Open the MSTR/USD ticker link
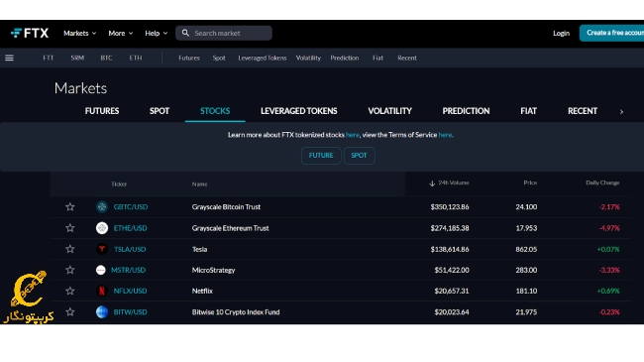644x362 pixels. pyautogui.click(x=128, y=270)
